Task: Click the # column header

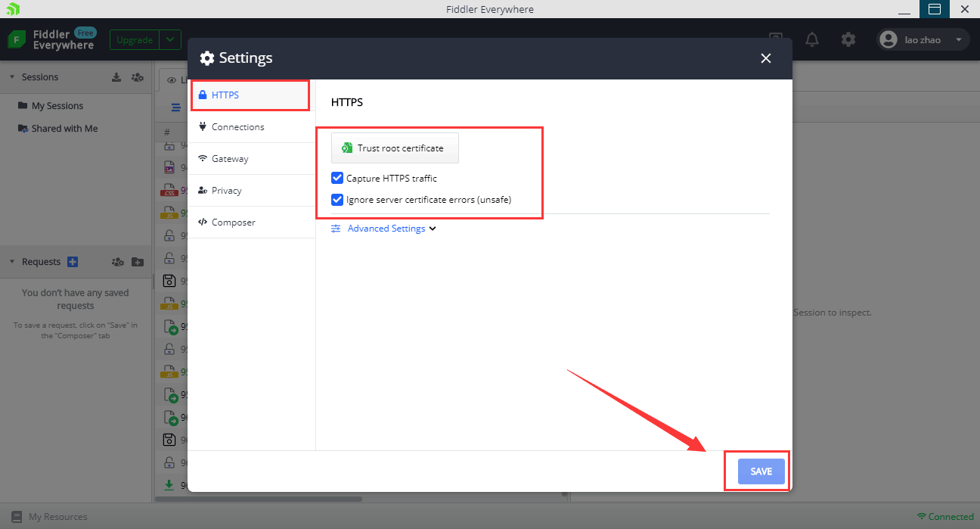Action: [x=167, y=132]
